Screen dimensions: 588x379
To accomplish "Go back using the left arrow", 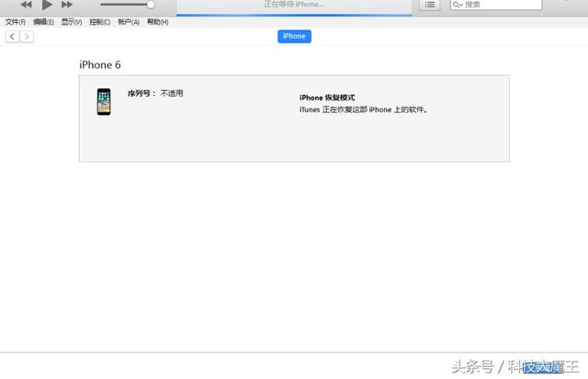I will tap(12, 36).
